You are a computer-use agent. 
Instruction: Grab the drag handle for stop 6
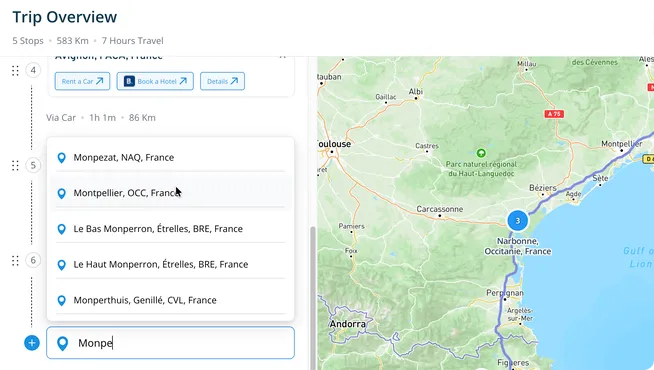(x=15, y=261)
